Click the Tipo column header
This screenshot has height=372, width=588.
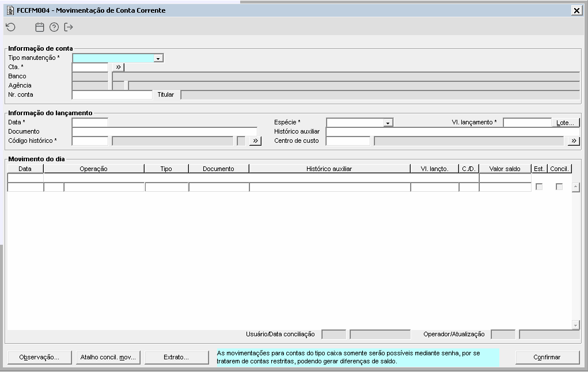166,169
